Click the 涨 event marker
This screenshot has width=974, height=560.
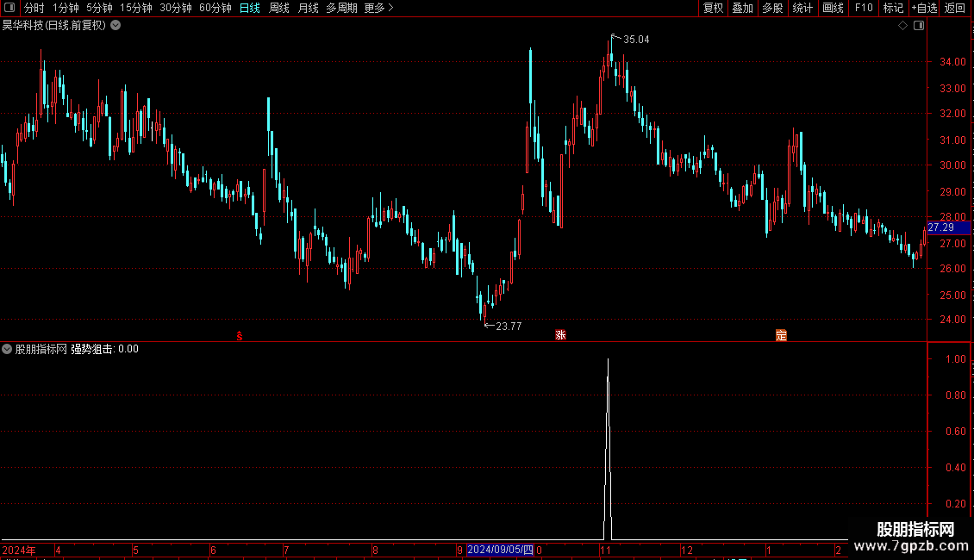(560, 335)
